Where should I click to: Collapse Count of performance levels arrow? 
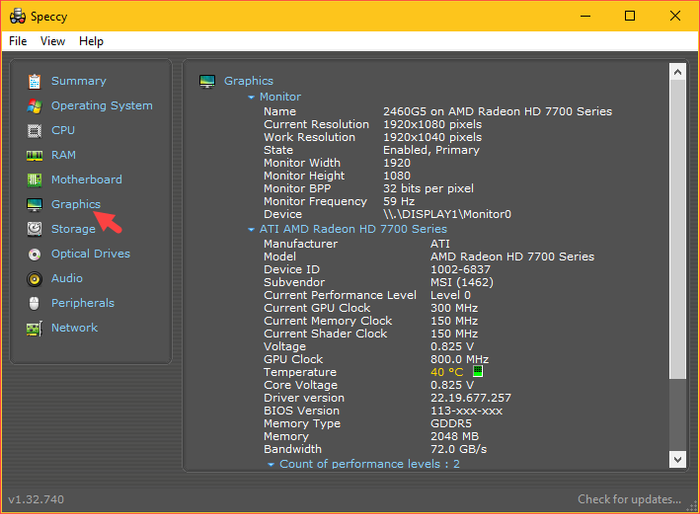tap(271, 464)
